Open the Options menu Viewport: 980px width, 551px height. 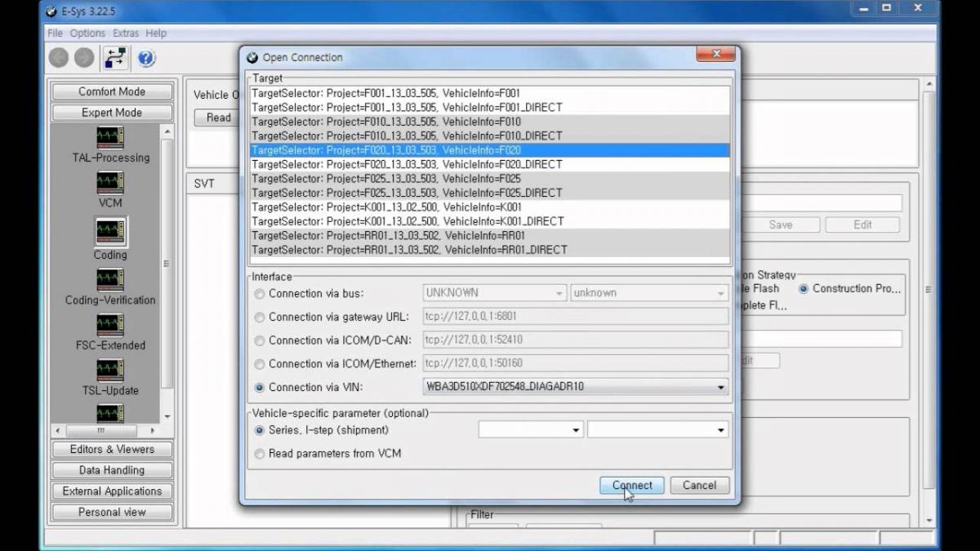click(87, 33)
